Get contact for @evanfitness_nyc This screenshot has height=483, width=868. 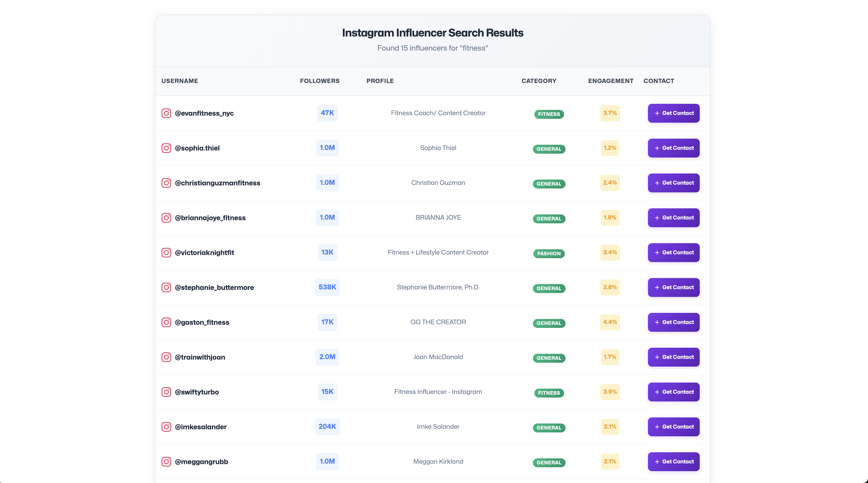[674, 113]
